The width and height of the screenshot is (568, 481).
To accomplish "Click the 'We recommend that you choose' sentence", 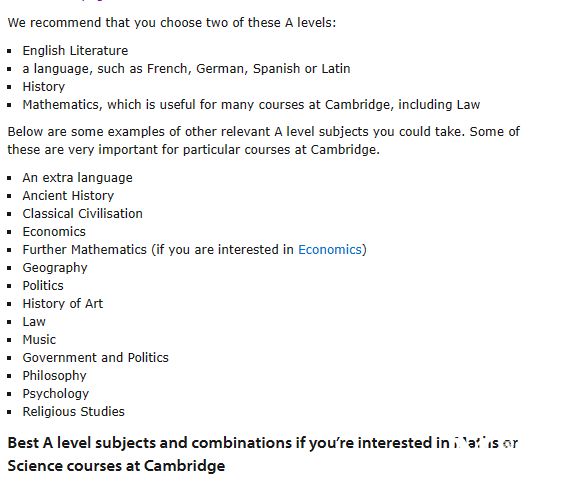I will point(172,23).
